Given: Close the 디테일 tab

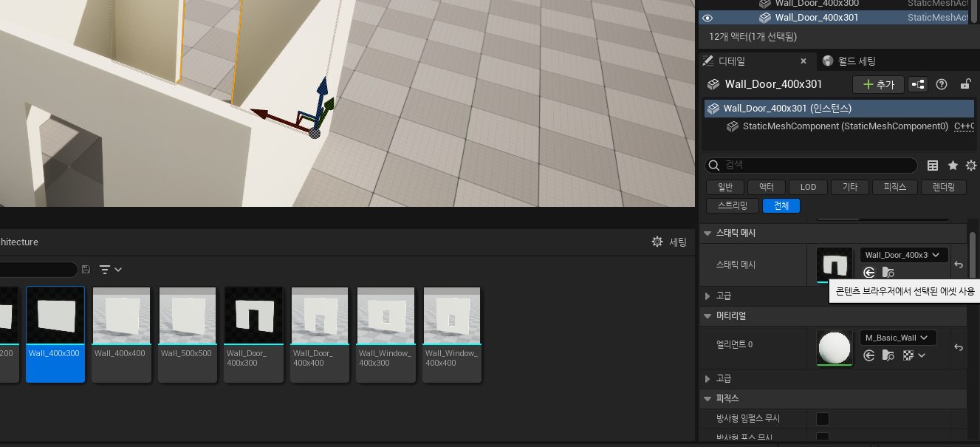Looking at the screenshot, I should click(x=803, y=61).
